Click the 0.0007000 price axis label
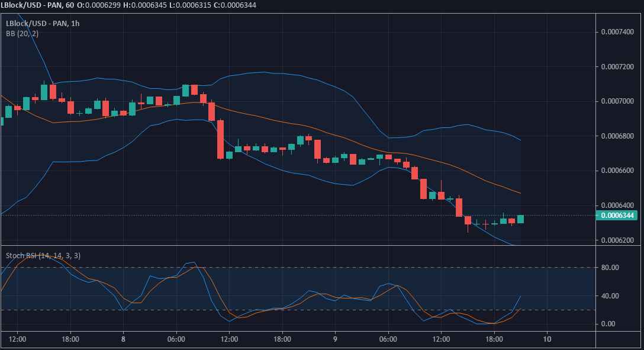 click(x=617, y=101)
